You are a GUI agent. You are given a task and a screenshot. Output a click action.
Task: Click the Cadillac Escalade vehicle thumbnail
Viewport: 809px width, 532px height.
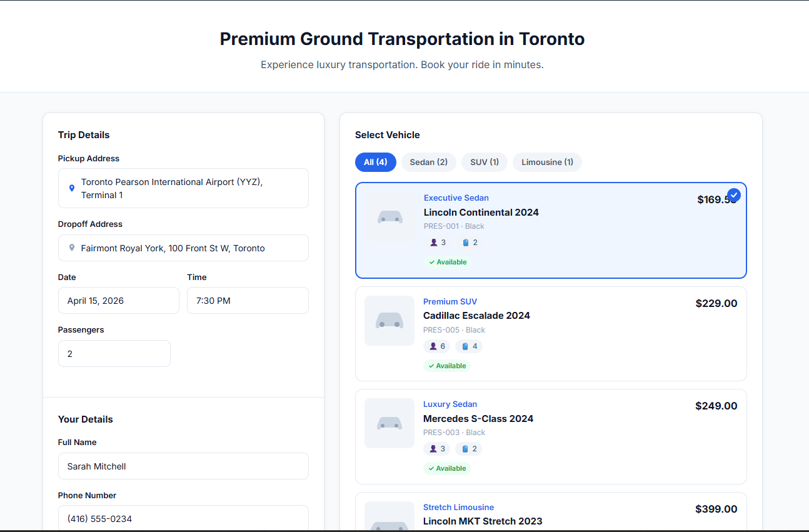click(x=389, y=321)
